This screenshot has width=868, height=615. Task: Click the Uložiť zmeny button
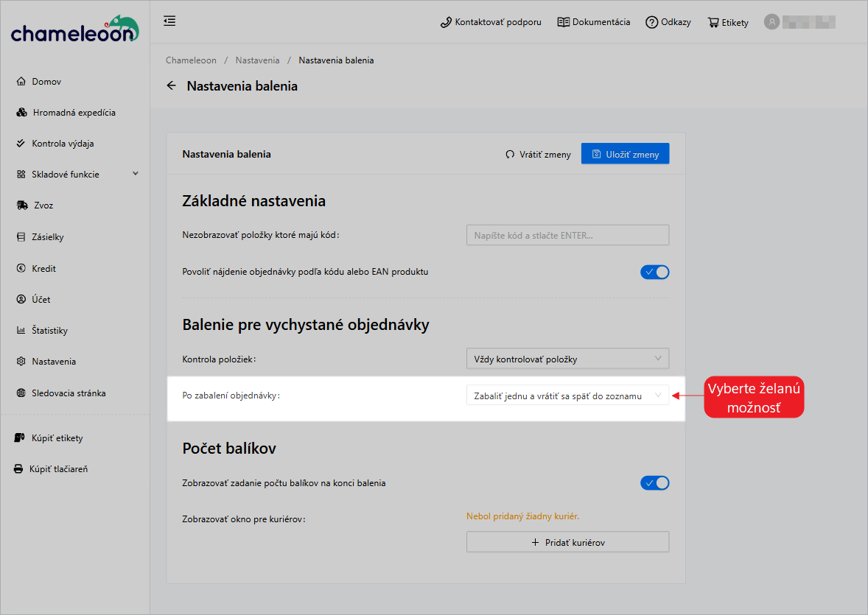coord(625,154)
